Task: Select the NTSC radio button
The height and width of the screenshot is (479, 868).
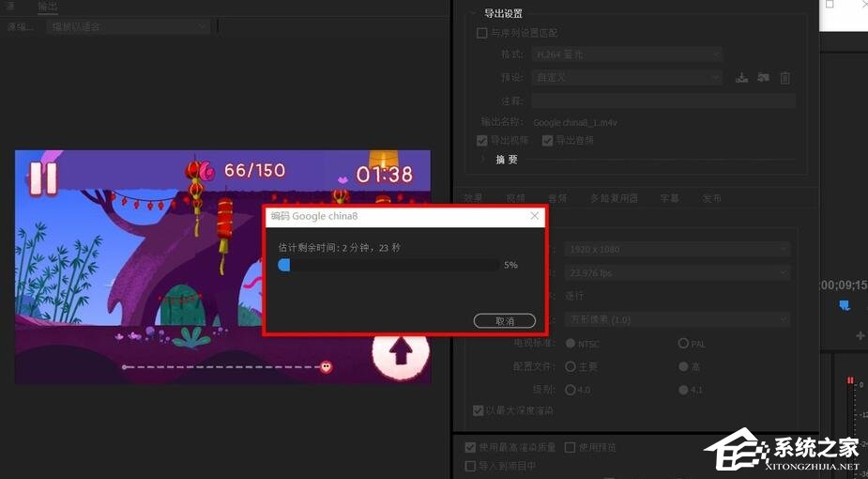Action: tap(570, 344)
